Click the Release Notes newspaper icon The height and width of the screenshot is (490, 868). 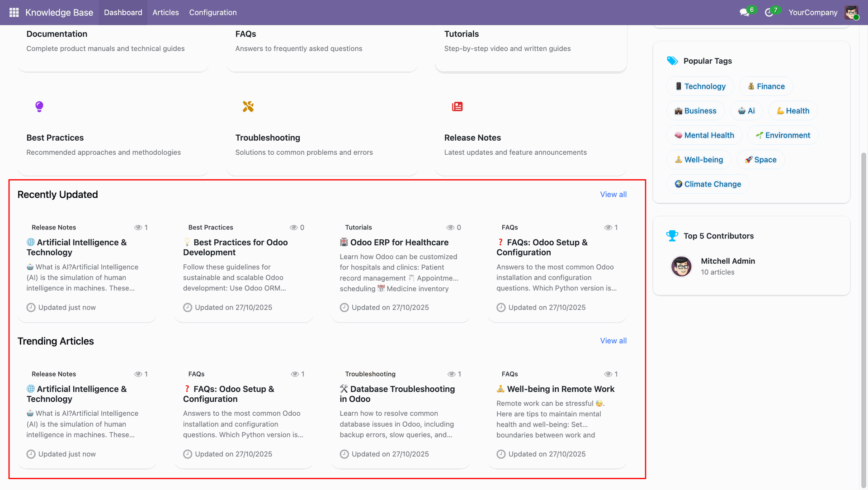coord(458,107)
